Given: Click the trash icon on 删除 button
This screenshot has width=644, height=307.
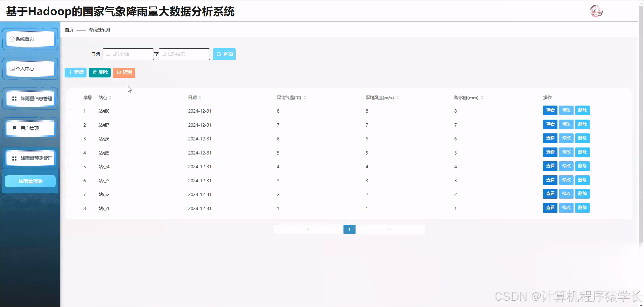Looking at the screenshot, I should pyautogui.click(x=94, y=72).
